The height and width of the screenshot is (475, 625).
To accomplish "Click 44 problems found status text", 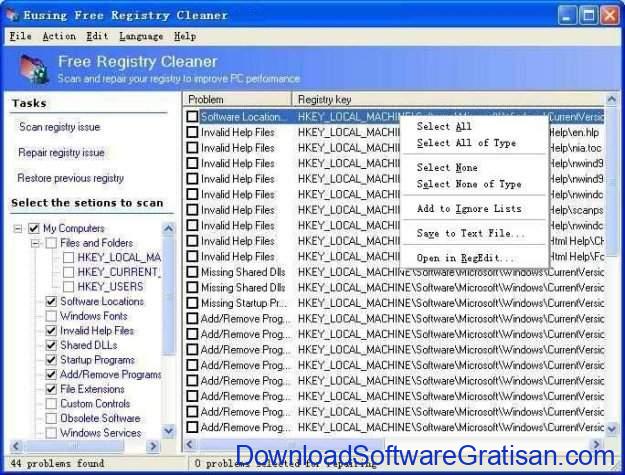I will [x=57, y=463].
